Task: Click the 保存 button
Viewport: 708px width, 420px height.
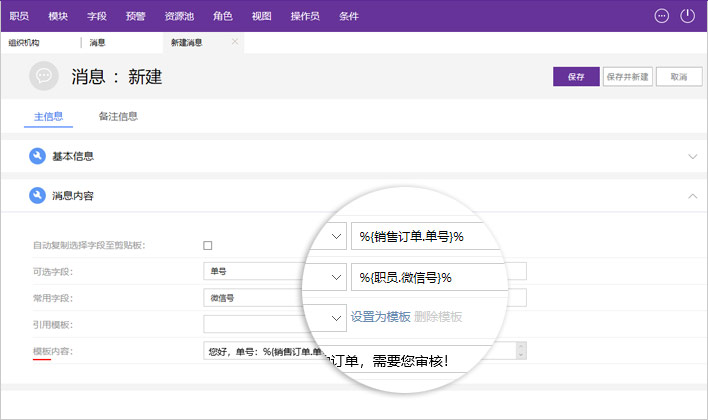Action: pyautogui.click(x=575, y=77)
